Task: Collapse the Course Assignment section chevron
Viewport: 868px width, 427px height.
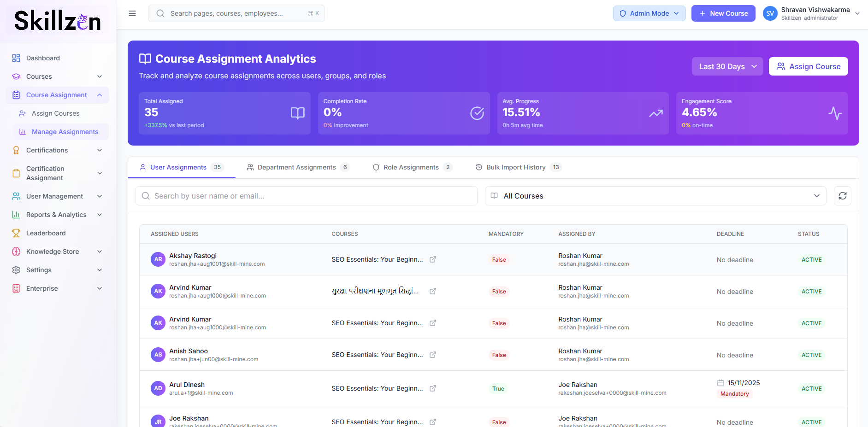Action: click(x=100, y=95)
